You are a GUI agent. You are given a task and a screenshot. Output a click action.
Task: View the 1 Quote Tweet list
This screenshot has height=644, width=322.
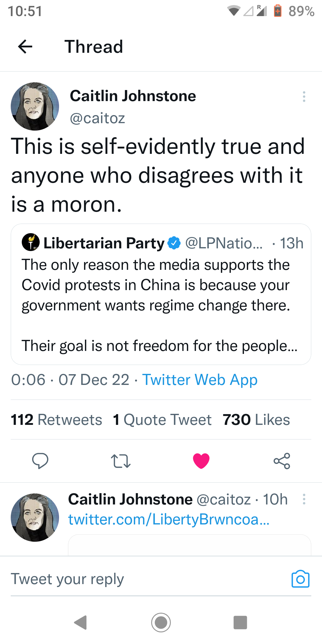coord(162,420)
